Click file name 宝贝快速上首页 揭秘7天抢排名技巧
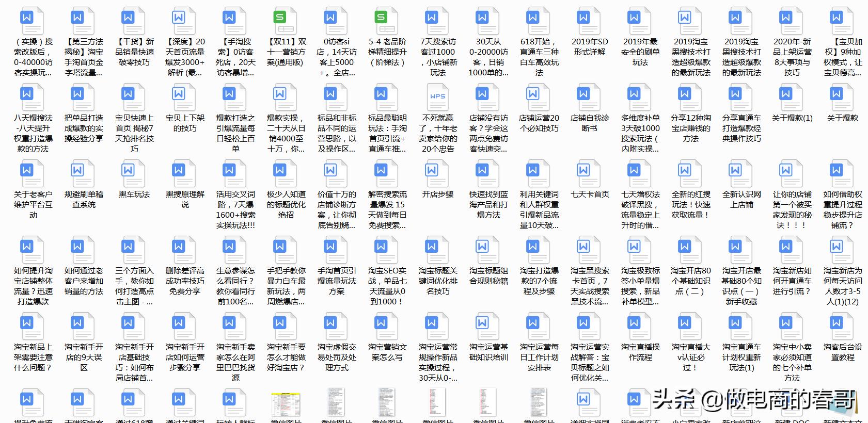 click(x=134, y=134)
